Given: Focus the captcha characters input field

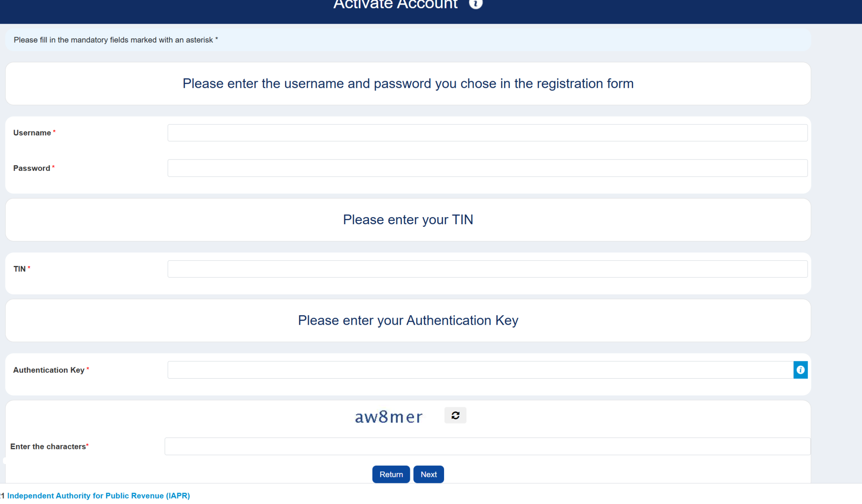Looking at the screenshot, I should 487,446.
